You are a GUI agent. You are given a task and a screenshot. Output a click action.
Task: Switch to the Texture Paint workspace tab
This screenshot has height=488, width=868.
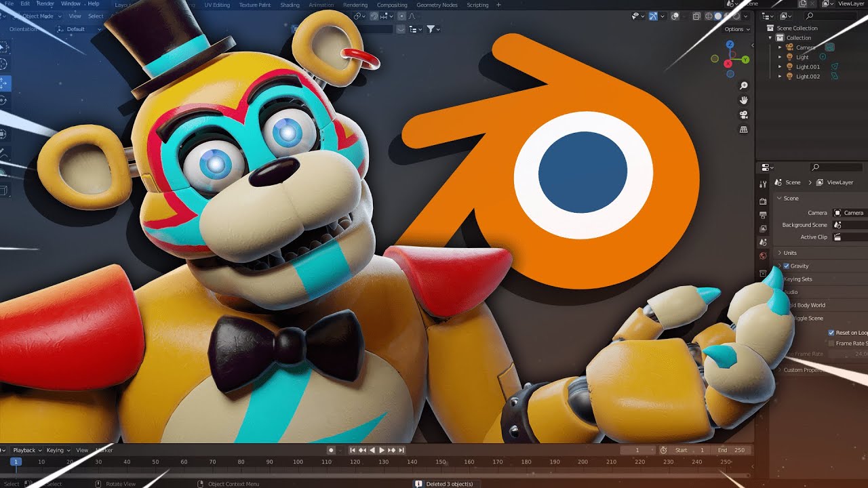coord(255,5)
